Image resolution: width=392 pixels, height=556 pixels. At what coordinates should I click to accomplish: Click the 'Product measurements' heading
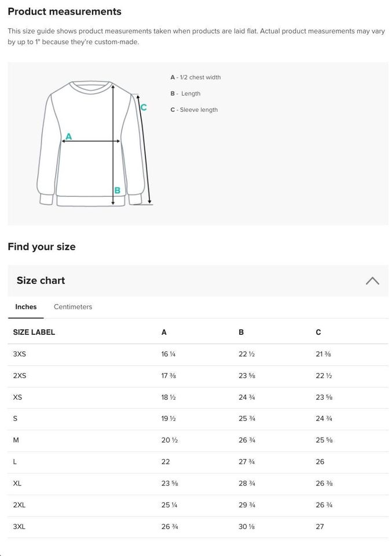64,12
